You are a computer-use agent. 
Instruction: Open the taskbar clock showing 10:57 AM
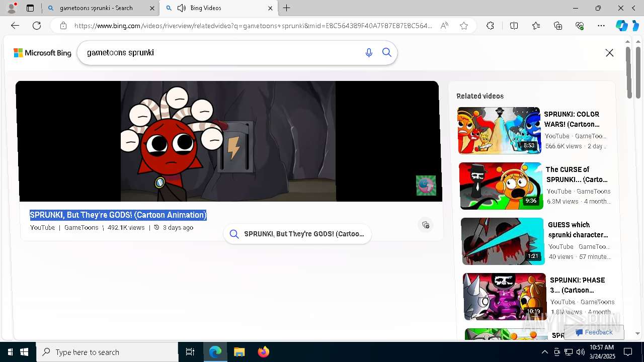[x=602, y=352]
